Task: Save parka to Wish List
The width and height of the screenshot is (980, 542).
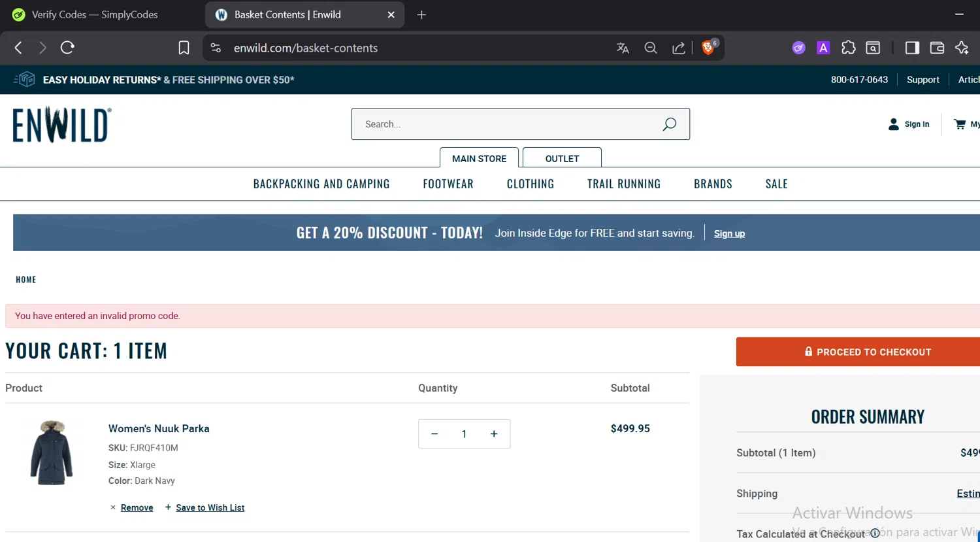Action: click(x=210, y=507)
